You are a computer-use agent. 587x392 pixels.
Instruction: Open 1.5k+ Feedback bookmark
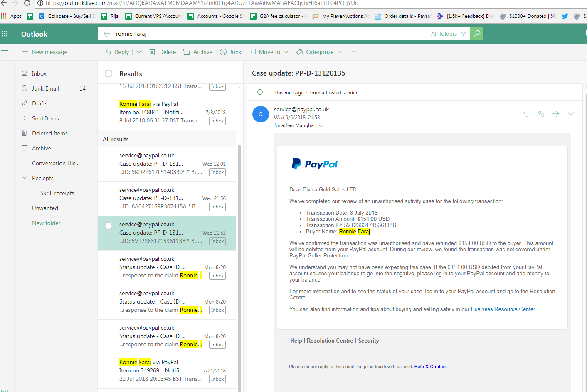pos(465,16)
